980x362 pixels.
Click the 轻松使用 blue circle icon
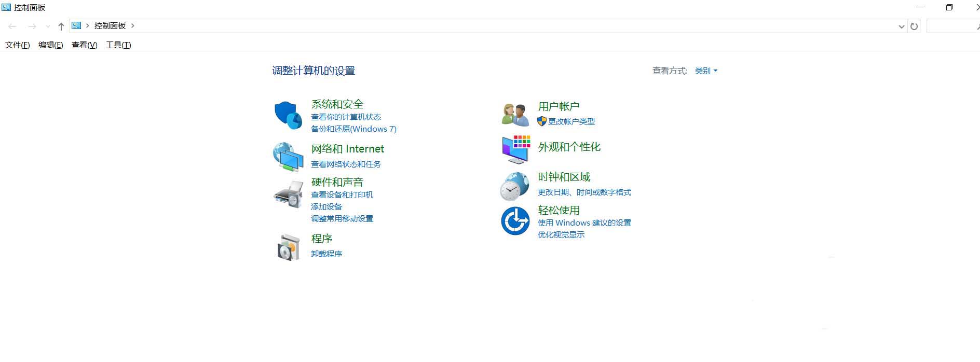click(515, 220)
